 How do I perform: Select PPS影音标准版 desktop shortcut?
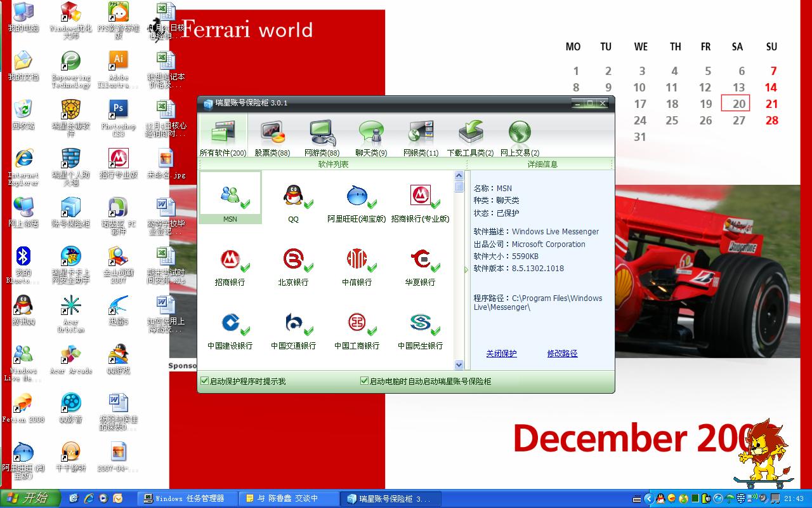[x=118, y=21]
